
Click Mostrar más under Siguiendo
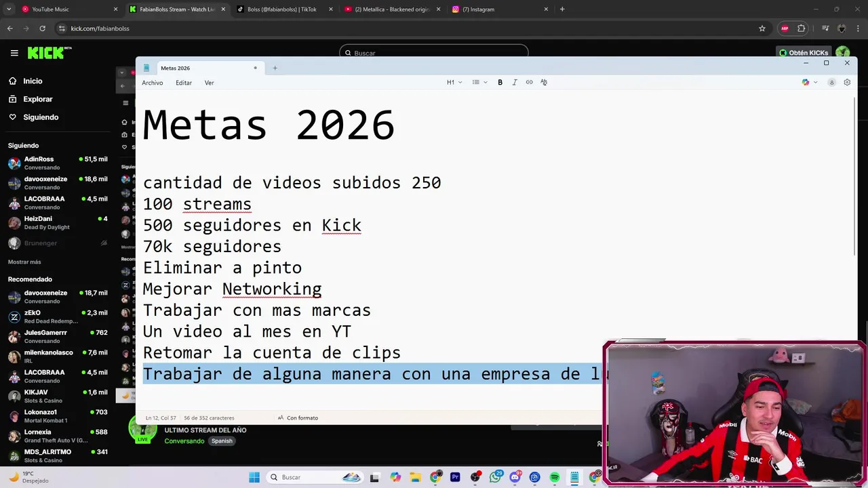[24, 262]
